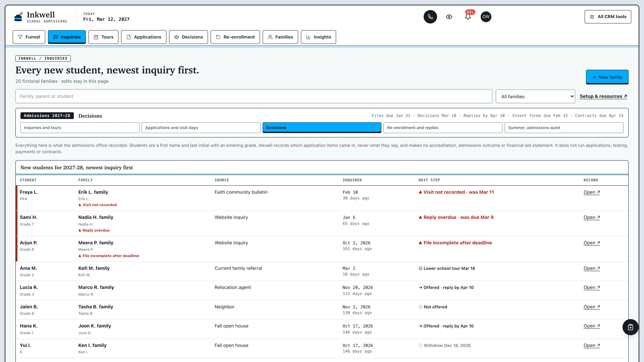Image resolution: width=644 pixels, height=362 pixels.
Task: Switch to the Insights tab
Action: [x=318, y=37]
